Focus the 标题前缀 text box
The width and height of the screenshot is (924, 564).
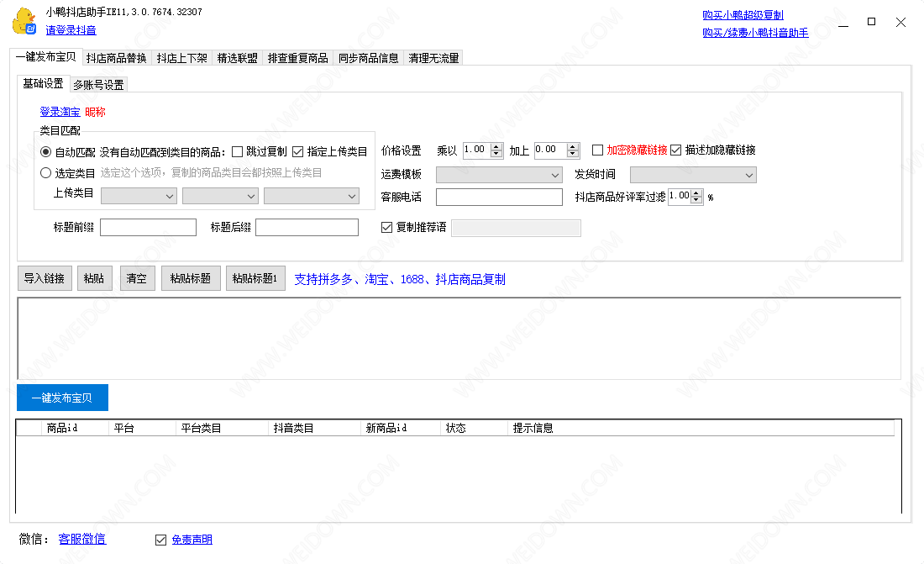pos(148,228)
